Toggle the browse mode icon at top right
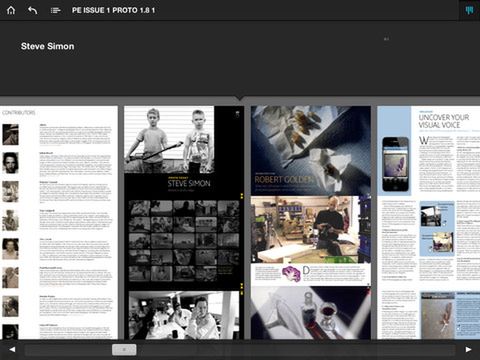 [469, 10]
